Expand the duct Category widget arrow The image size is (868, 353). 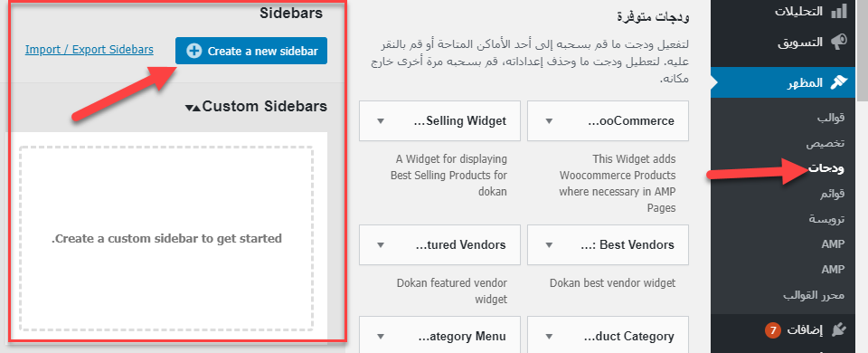(549, 337)
